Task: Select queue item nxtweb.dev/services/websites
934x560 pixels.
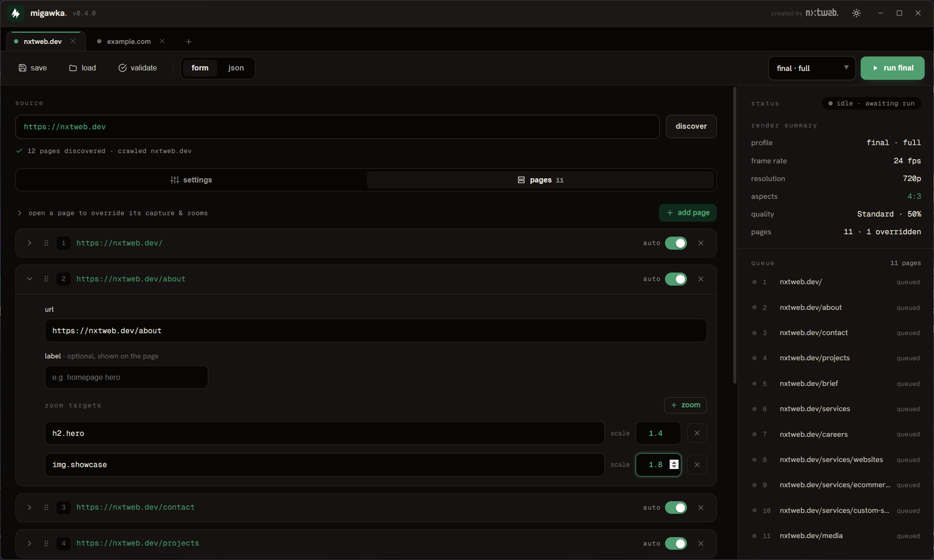Action: pos(836,460)
